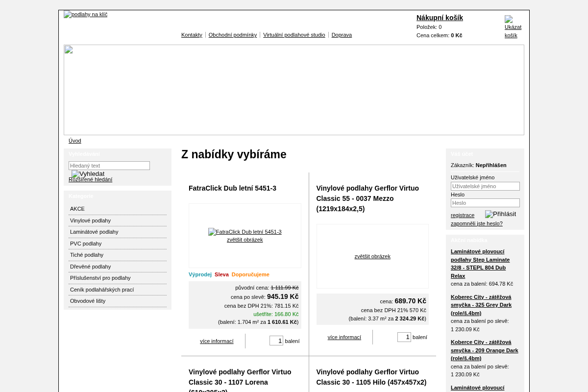This screenshot has height=392, width=588.
Task: Click the Přihlásit login image button
Action: pos(501,214)
